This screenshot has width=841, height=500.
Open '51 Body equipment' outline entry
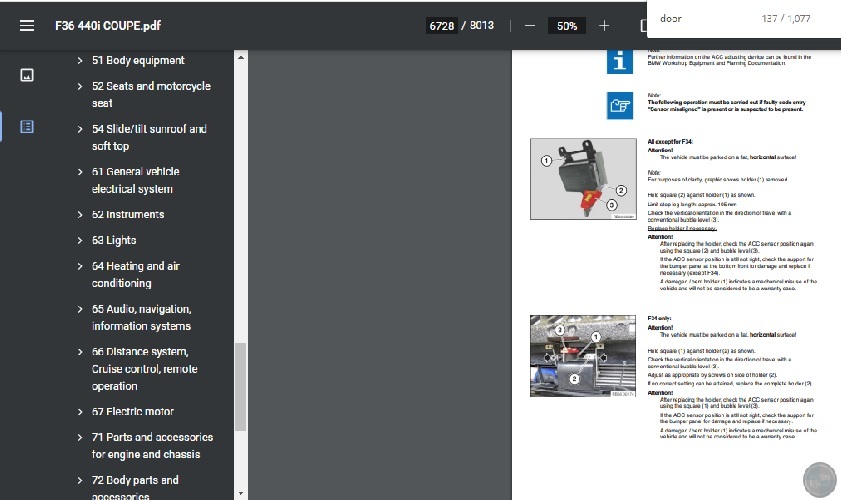(138, 60)
